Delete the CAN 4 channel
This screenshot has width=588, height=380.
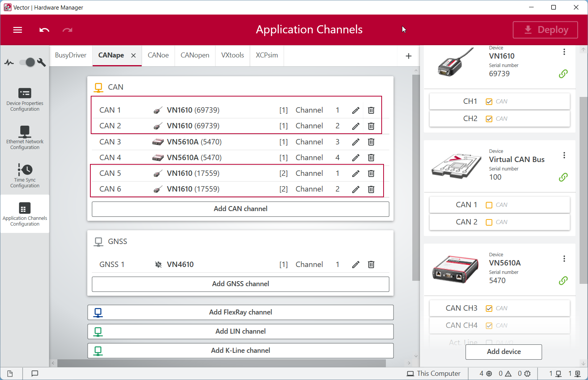tap(371, 158)
